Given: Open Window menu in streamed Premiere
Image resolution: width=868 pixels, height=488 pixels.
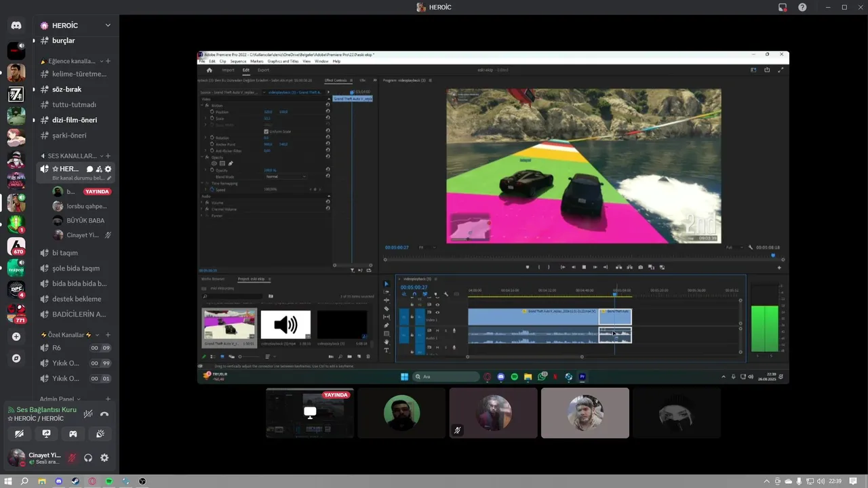Looking at the screenshot, I should coord(321,61).
